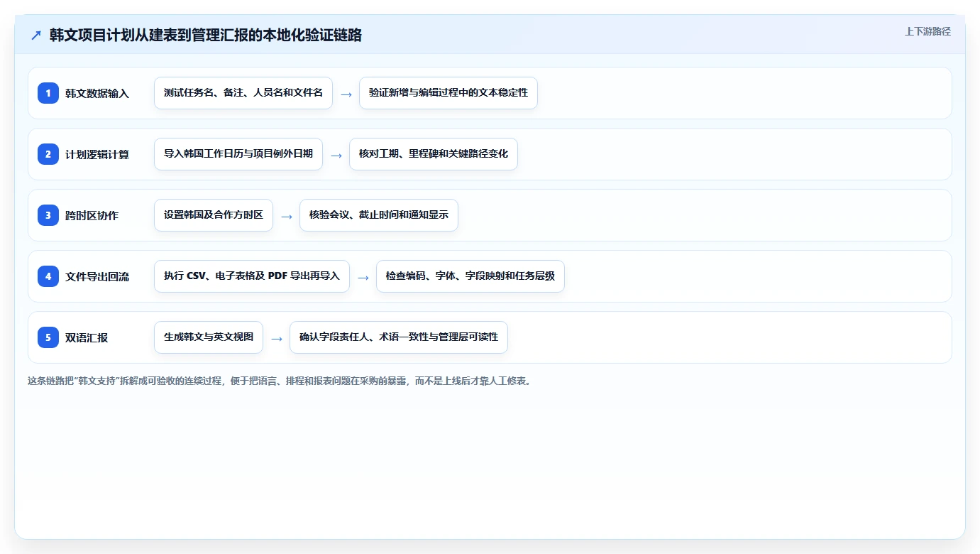The image size is (980, 554).
Task: Select the 上下游路径 label in header
Action: [x=927, y=31]
